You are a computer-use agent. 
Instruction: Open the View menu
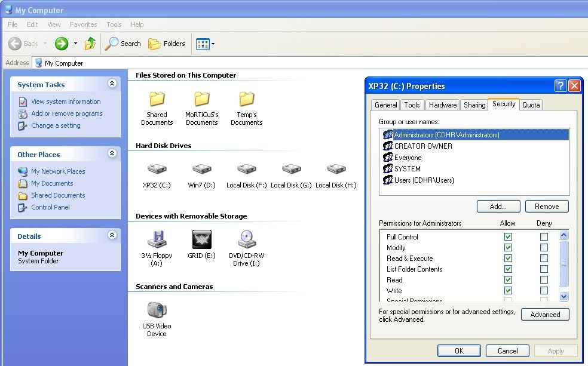tap(54, 24)
